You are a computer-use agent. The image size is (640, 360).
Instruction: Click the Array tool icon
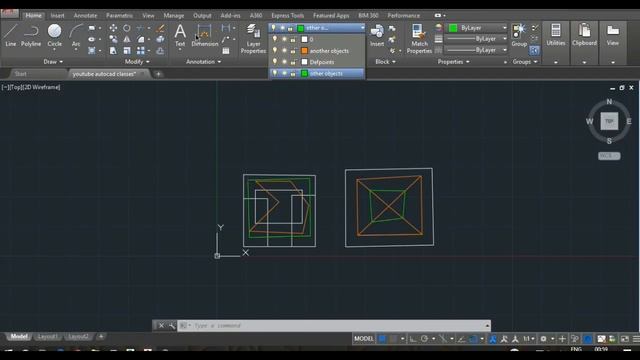click(x=140, y=51)
